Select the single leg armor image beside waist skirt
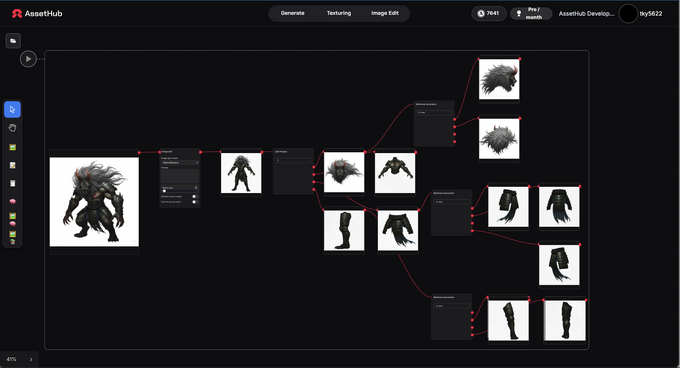Viewport: 680px width, 368px height. [x=344, y=231]
